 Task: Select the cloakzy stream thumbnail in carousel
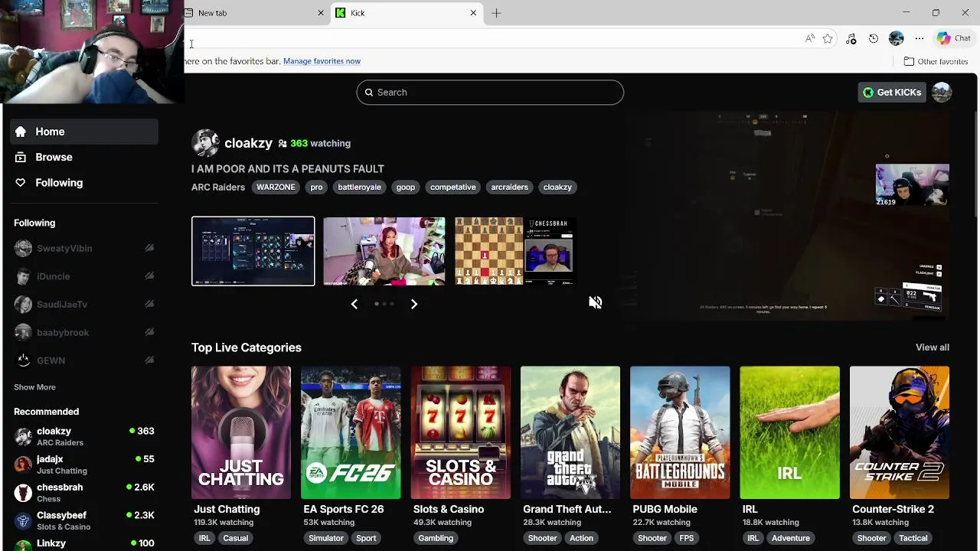(253, 251)
